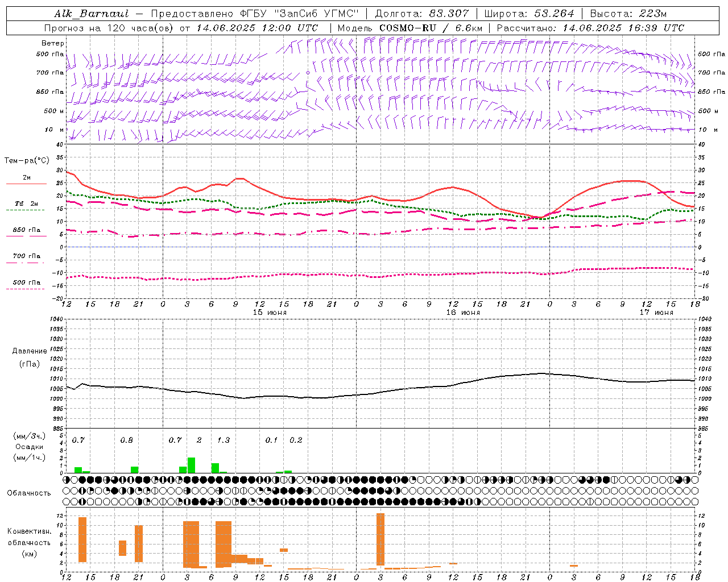Click the station name Alk_Barnaul in header
The image size is (728, 582).
[x=92, y=14]
